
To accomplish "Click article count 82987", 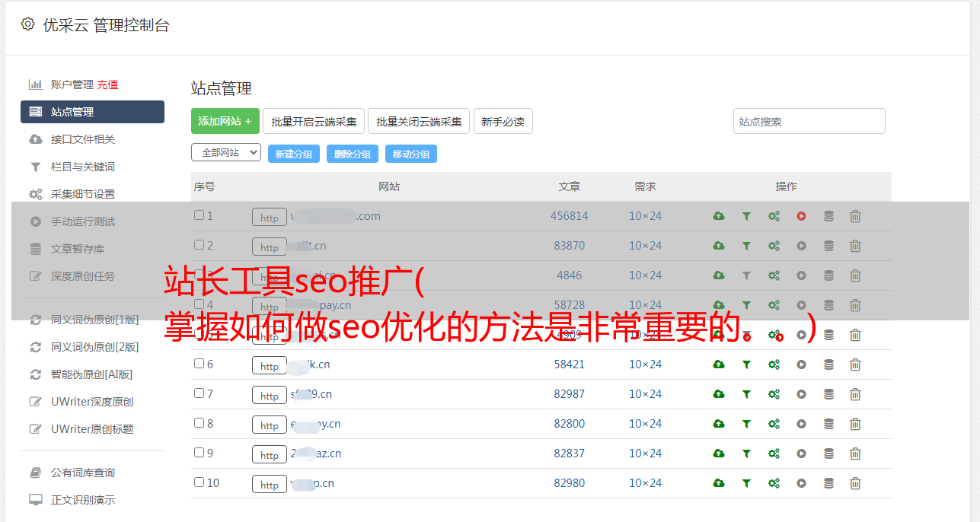I will [570, 394].
